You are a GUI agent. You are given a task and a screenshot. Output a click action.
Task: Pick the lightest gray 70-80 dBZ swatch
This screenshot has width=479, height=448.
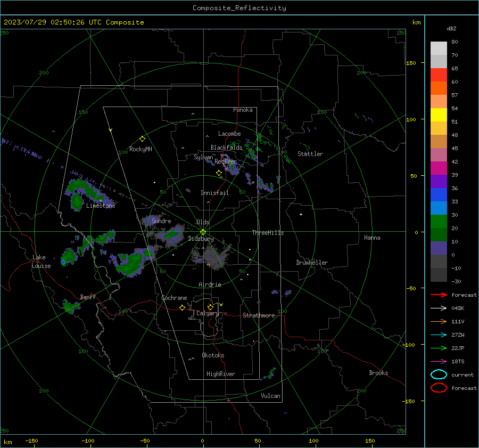[x=439, y=48]
